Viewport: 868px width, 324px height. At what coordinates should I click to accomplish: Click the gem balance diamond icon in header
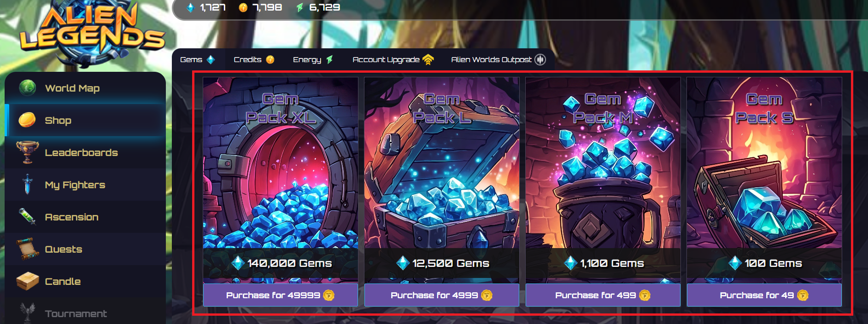tap(190, 7)
